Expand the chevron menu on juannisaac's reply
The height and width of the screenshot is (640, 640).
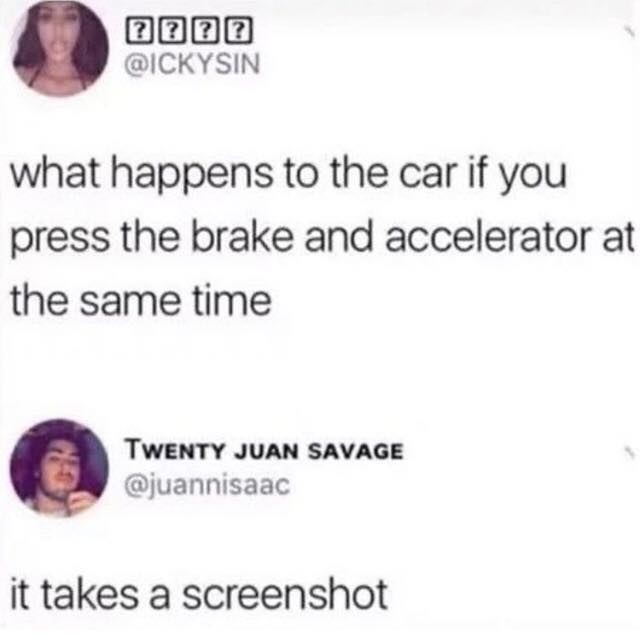pos(630,453)
